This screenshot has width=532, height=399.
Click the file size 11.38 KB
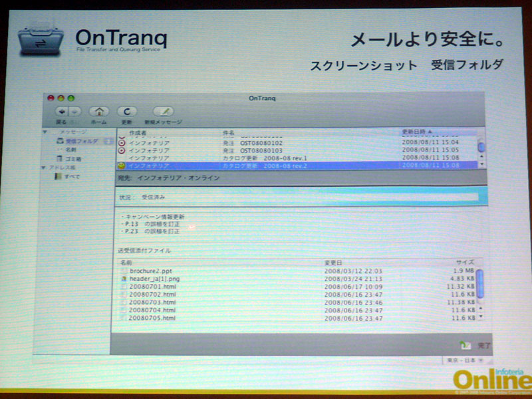click(461, 302)
